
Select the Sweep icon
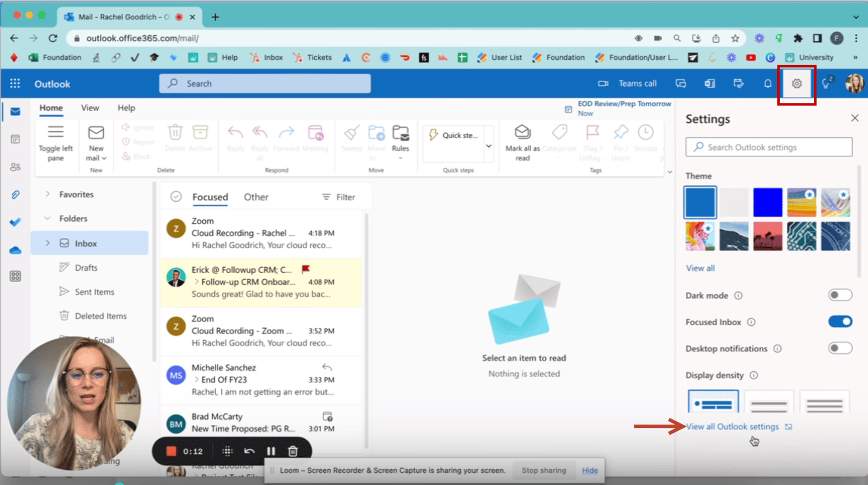(x=352, y=134)
